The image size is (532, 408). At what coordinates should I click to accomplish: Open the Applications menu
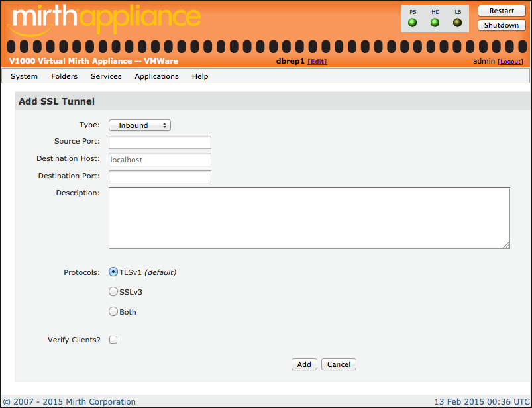pos(156,76)
